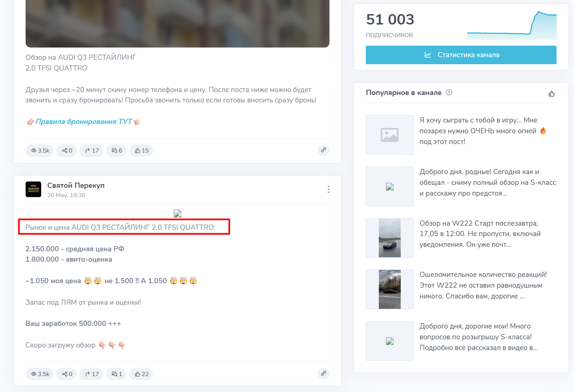Click thumbnail of the S-класс full review post
The height and width of the screenshot is (392, 574).
[x=390, y=186]
